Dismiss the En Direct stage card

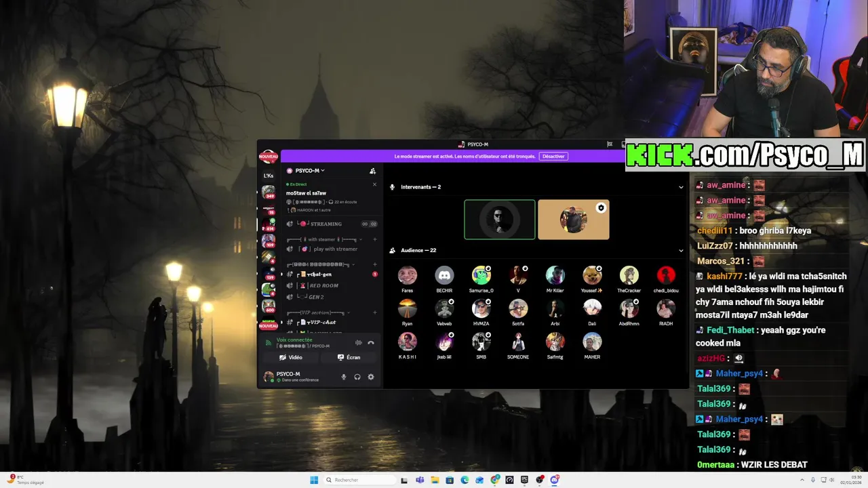coord(374,184)
